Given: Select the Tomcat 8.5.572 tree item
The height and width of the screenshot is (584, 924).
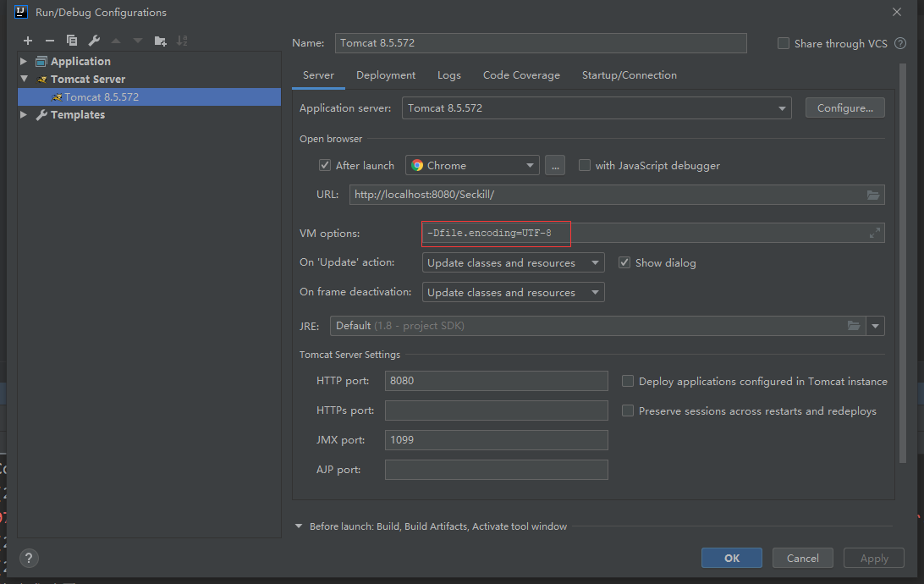Looking at the screenshot, I should pyautogui.click(x=149, y=96).
